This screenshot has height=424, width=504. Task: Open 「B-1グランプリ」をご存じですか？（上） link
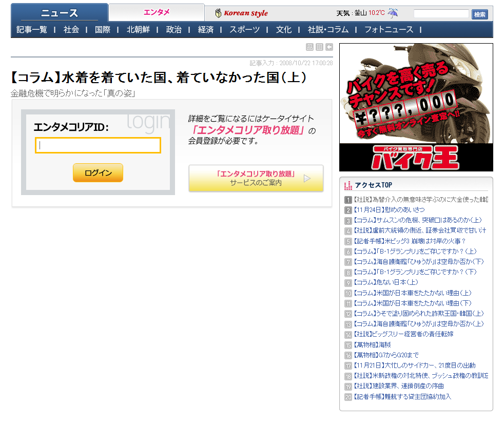[415, 252]
